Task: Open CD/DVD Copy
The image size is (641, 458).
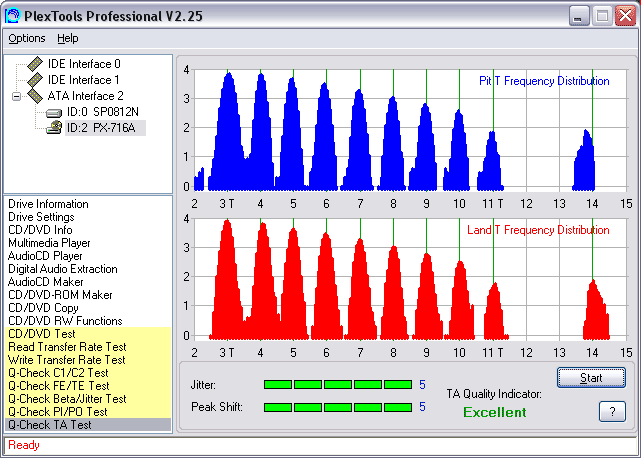Action: tap(43, 308)
